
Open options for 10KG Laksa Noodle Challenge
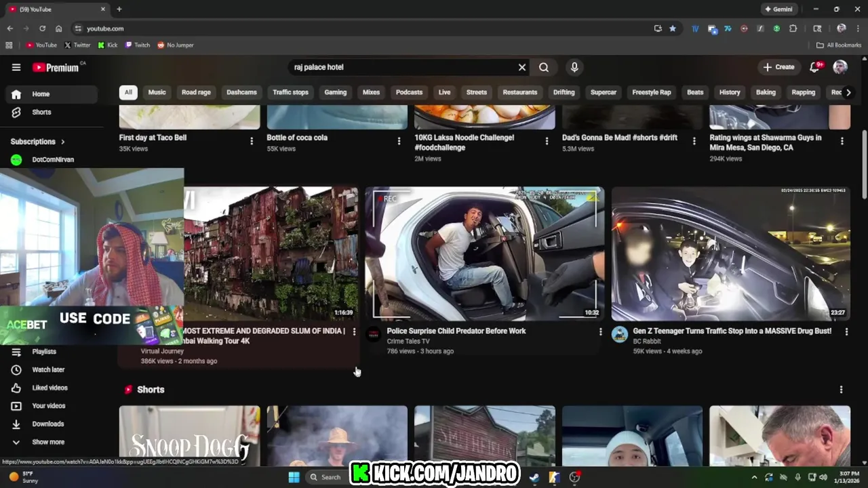547,141
